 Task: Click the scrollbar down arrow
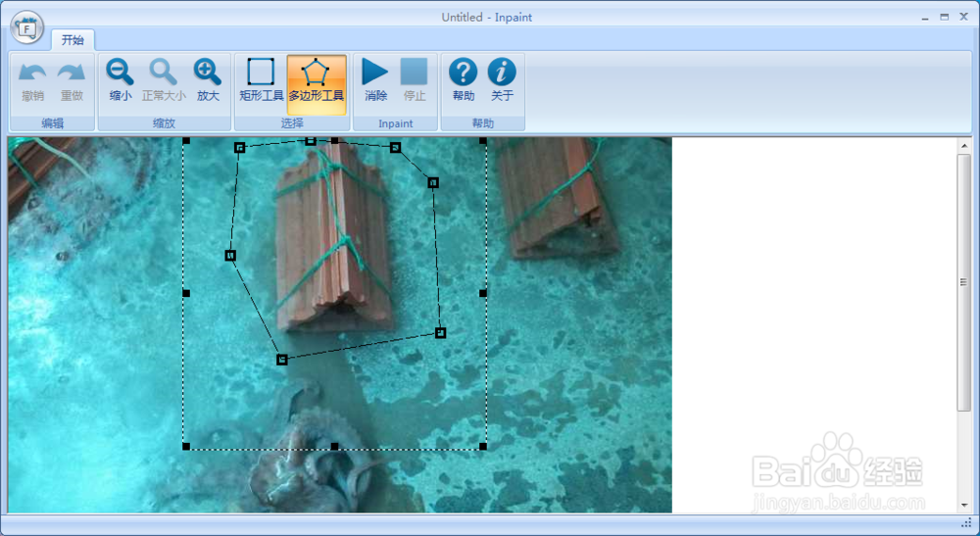pyautogui.click(x=963, y=505)
